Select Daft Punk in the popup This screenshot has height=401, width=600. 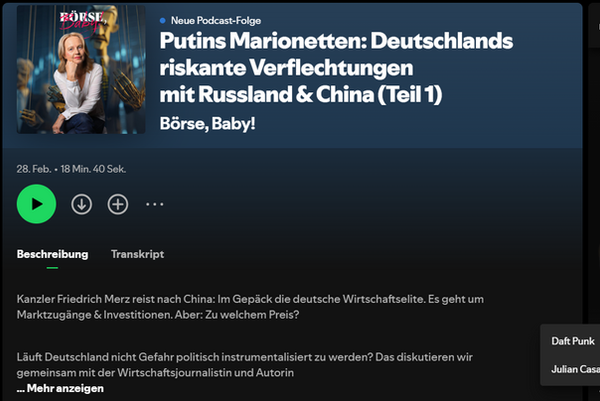tap(573, 341)
